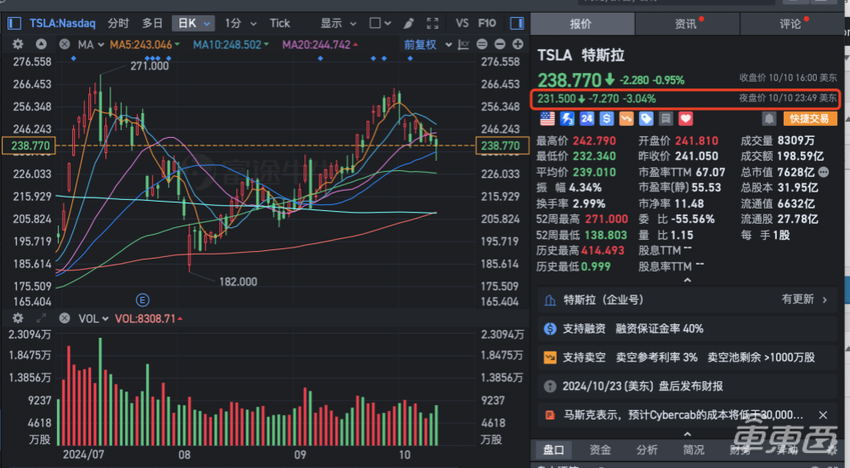Click the 快捷交易 quick trade button
Image resolution: width=850 pixels, height=468 pixels.
coord(809,119)
